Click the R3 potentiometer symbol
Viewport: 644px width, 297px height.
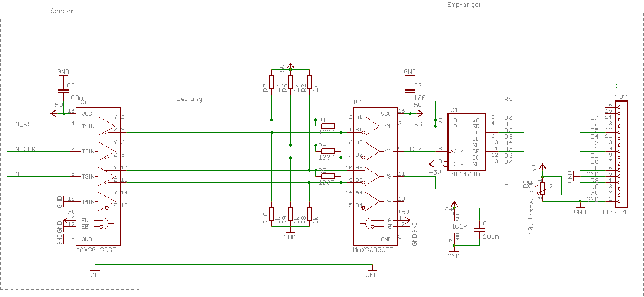[542, 189]
